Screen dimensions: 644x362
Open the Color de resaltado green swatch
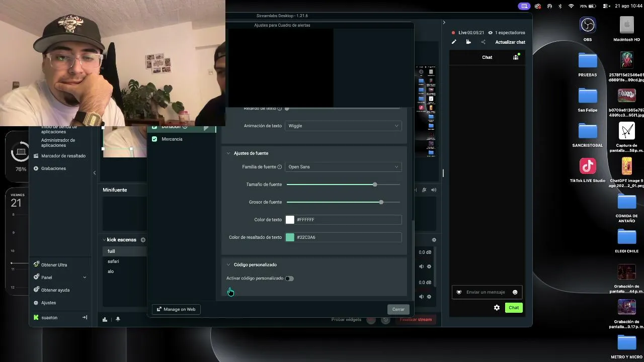[290, 237]
